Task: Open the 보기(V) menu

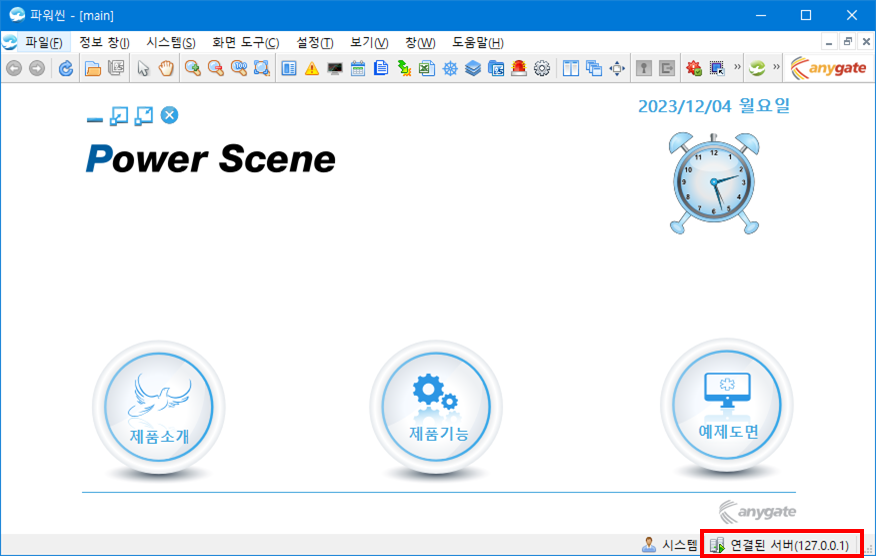Action: (x=369, y=42)
